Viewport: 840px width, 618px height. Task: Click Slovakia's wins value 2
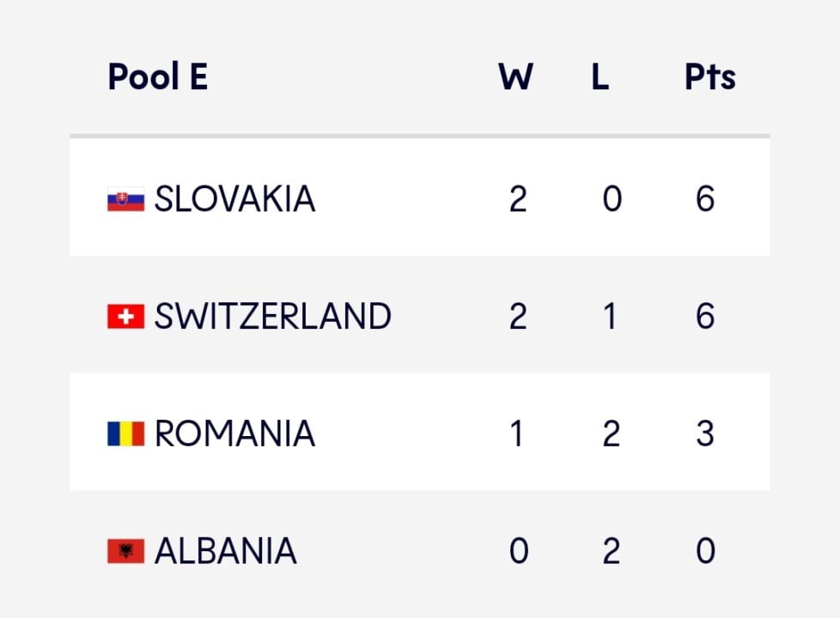coord(518,200)
